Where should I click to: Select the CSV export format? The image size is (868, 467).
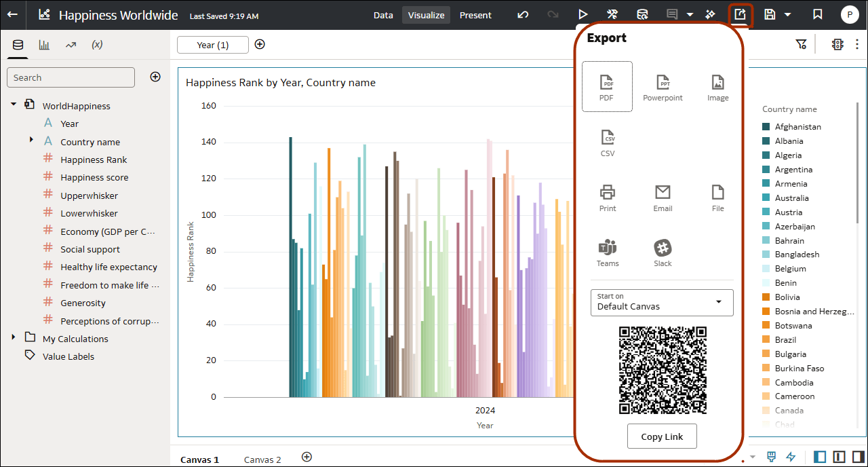tap(607, 141)
